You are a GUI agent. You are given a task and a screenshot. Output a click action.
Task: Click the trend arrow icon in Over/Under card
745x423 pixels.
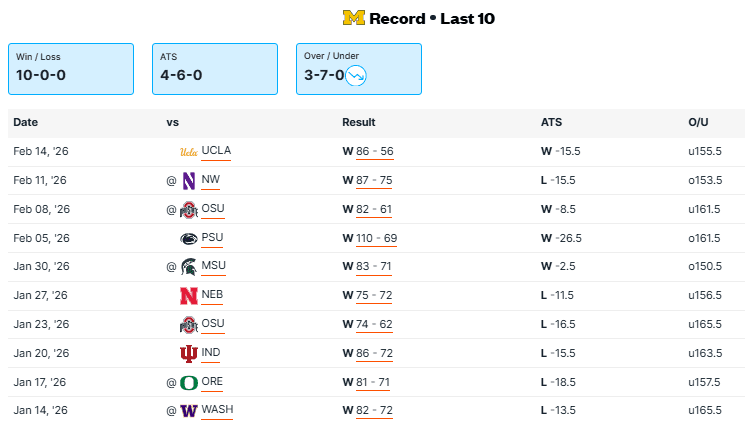[356, 75]
